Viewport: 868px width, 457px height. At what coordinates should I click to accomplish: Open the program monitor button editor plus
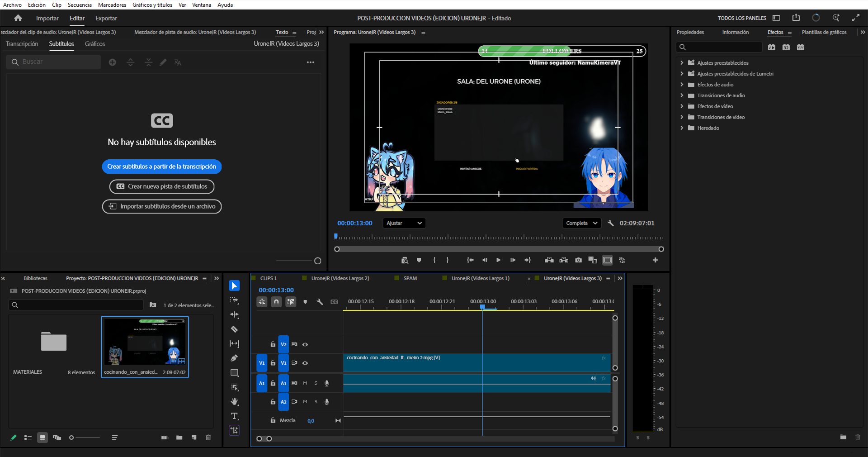click(655, 260)
